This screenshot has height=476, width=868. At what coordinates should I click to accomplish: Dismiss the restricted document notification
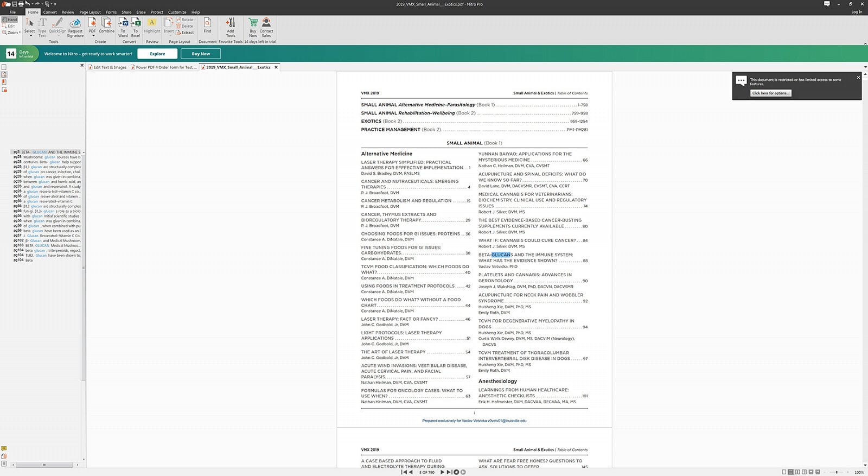pyautogui.click(x=858, y=78)
